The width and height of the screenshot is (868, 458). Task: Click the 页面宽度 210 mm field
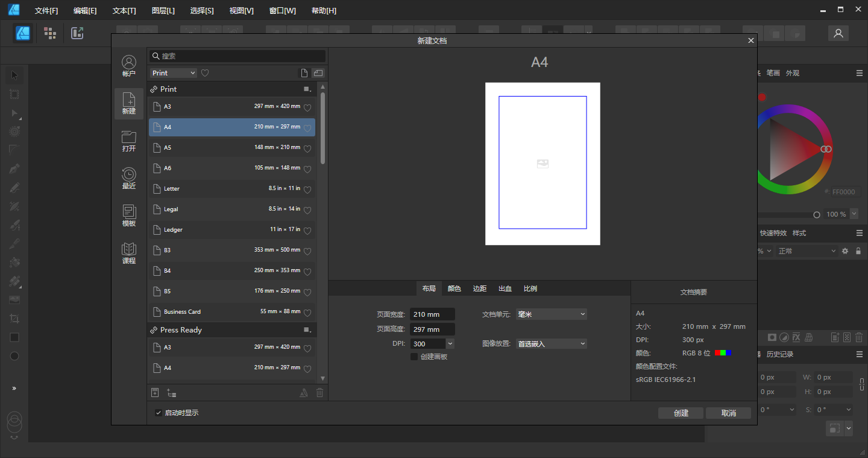tap(432, 314)
